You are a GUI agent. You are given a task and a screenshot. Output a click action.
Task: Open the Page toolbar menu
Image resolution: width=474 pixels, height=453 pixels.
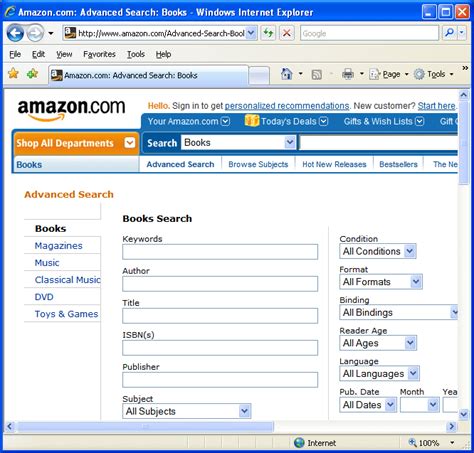[x=388, y=74]
